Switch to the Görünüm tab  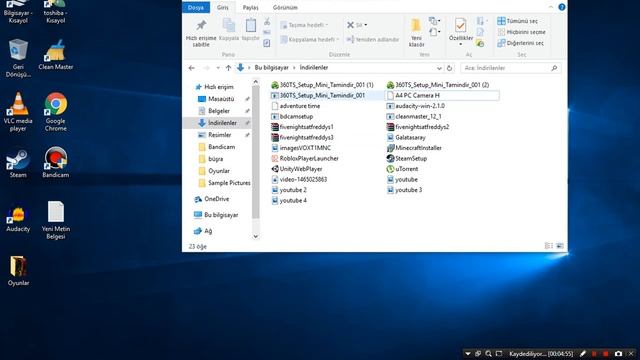coord(285,7)
